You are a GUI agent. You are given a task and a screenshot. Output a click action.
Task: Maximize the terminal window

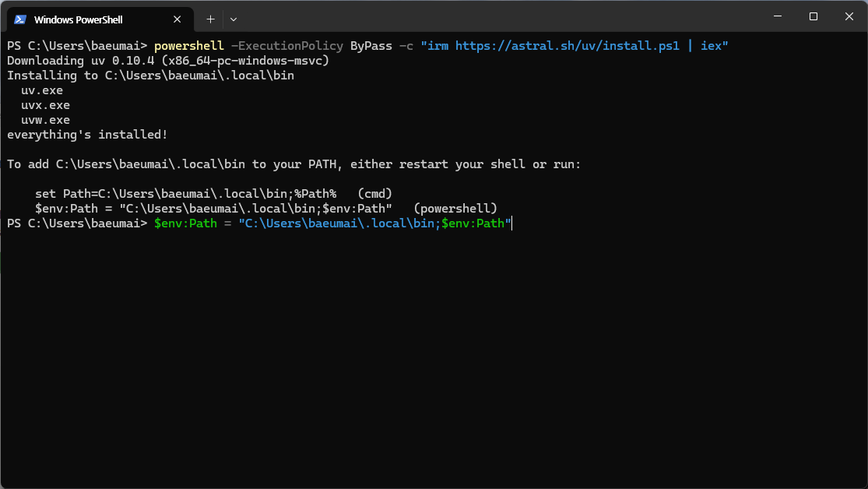point(814,16)
